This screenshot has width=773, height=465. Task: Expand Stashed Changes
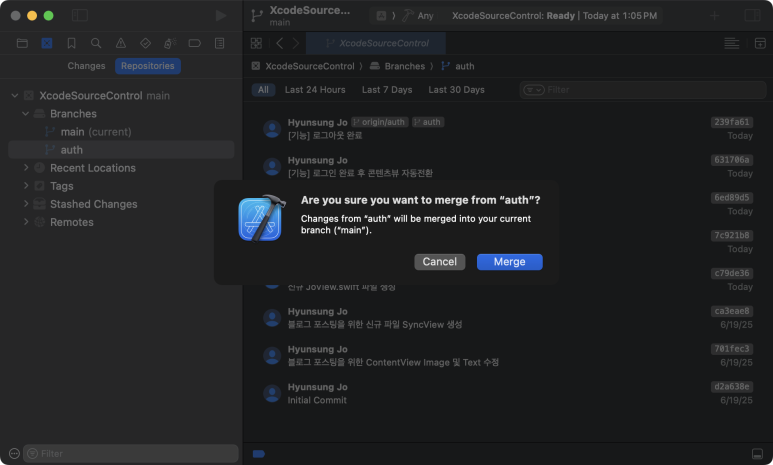coord(26,204)
